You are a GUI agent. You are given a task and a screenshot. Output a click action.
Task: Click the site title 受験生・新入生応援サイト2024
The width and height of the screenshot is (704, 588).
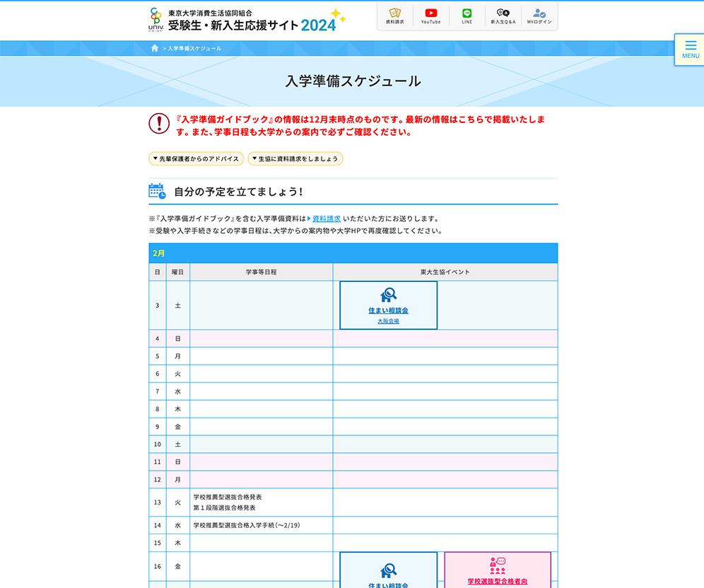252,25
